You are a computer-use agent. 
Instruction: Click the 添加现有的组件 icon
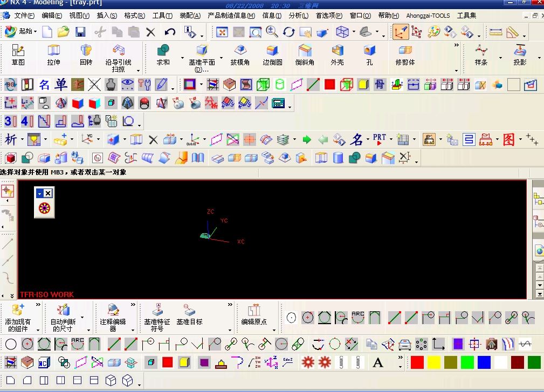point(18,318)
